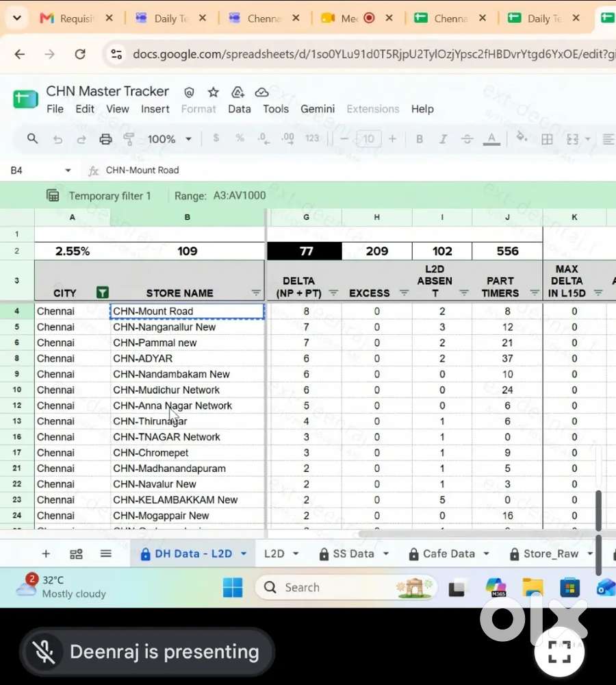The width and height of the screenshot is (616, 685).
Task: Decrease decimal places icon
Action: (x=264, y=138)
